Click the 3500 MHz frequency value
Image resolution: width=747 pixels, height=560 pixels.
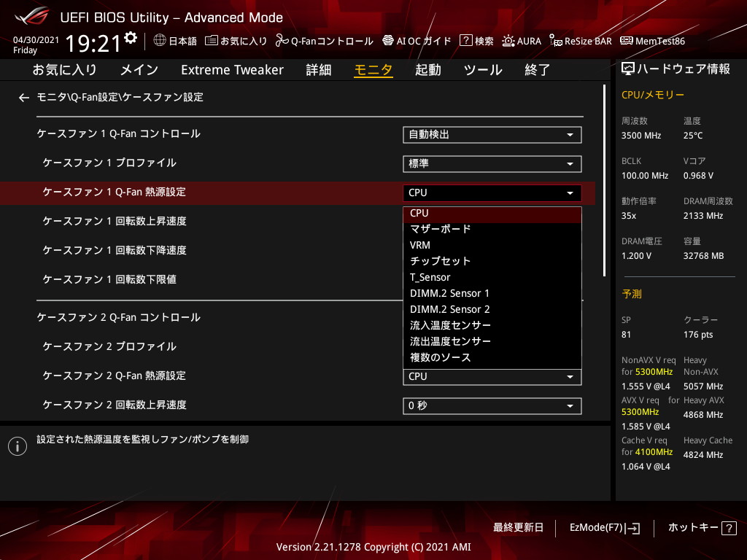pyautogui.click(x=641, y=136)
